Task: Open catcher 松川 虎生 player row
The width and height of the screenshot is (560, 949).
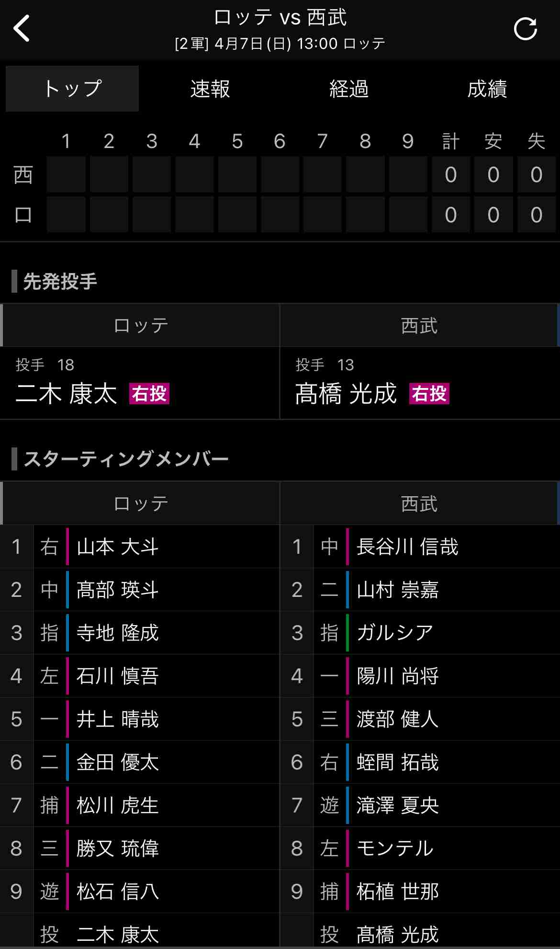Action: click(x=117, y=805)
